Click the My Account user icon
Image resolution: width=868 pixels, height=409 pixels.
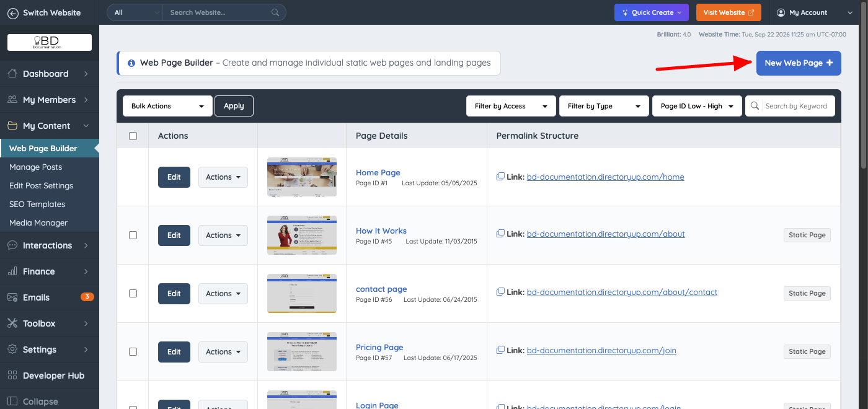pos(781,12)
